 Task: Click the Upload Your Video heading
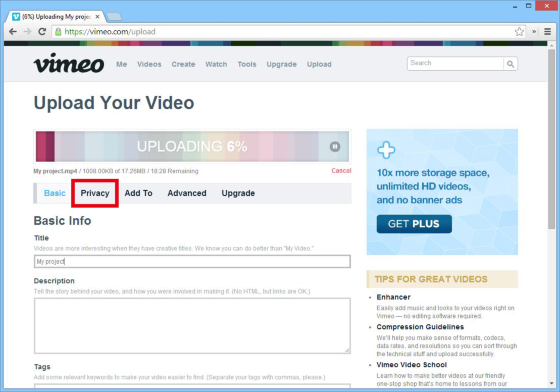(114, 103)
